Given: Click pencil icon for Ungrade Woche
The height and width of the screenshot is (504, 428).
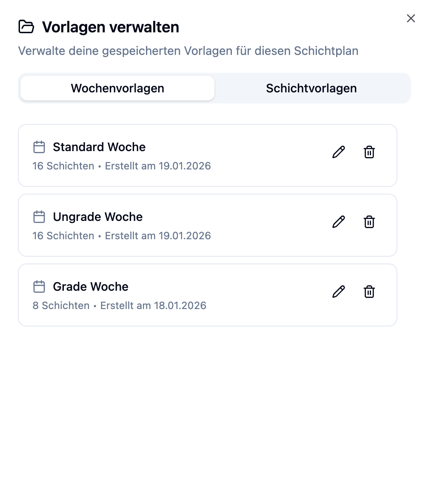Looking at the screenshot, I should coord(339,222).
